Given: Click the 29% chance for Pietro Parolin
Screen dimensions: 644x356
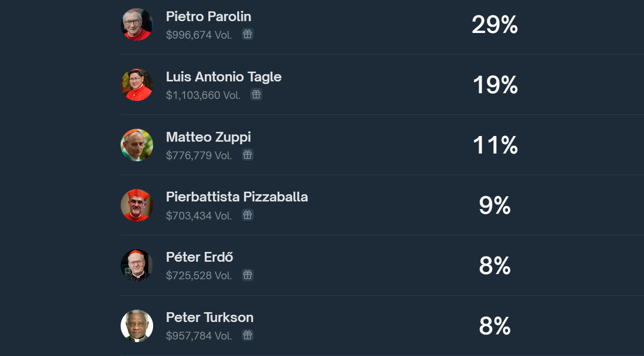Looking at the screenshot, I should (x=494, y=25).
